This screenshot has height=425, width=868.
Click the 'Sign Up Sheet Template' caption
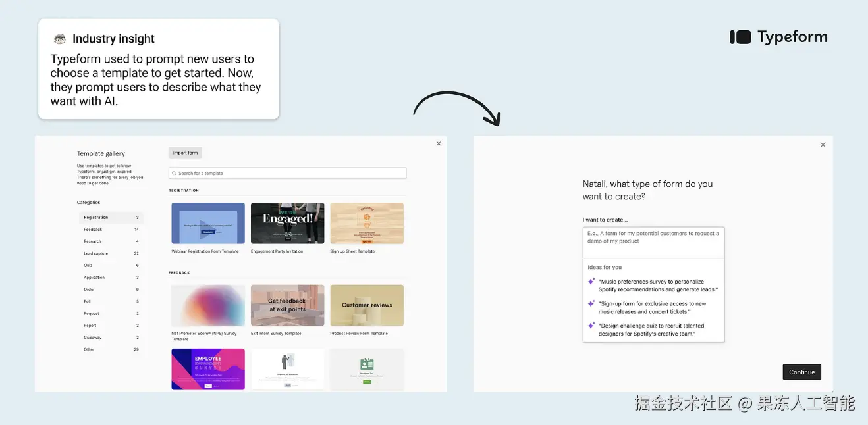[x=352, y=251]
